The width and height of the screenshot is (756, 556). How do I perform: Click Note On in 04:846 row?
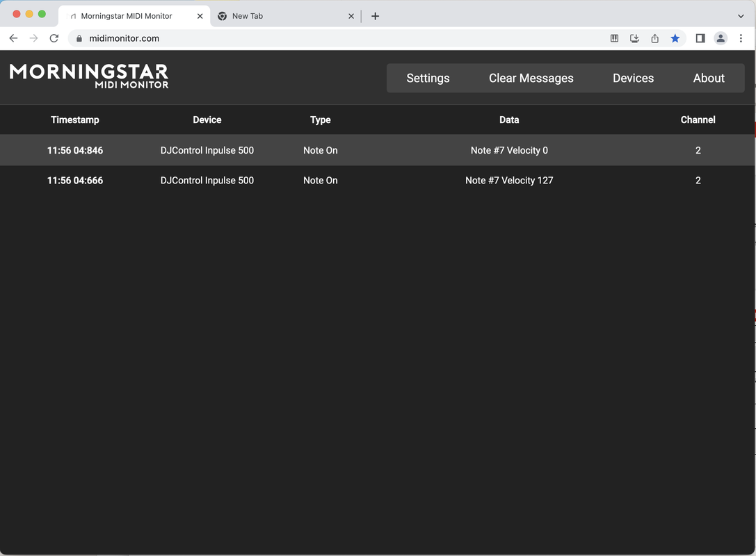pyautogui.click(x=320, y=150)
